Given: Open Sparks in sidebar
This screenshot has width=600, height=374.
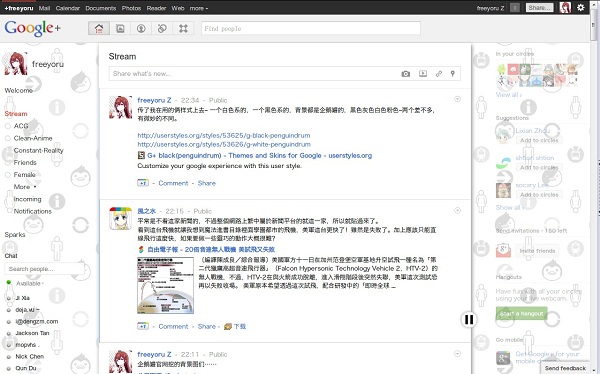Looking at the screenshot, I should [x=15, y=235].
